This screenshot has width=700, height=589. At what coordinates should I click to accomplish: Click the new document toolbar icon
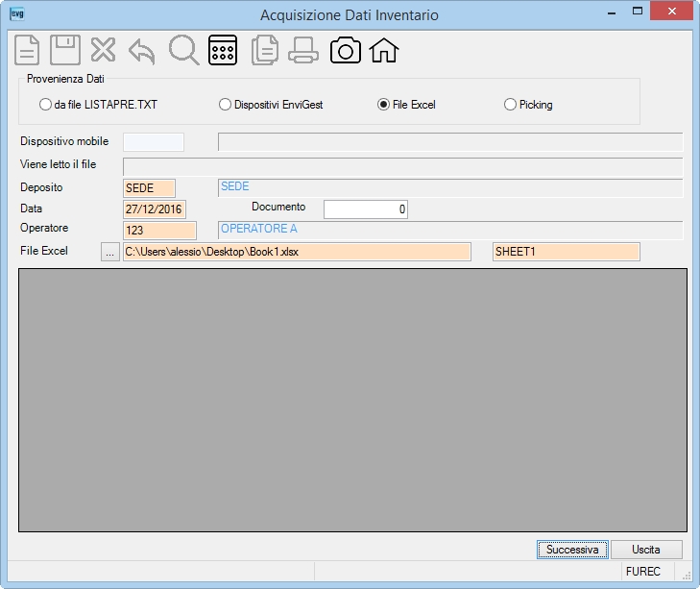tap(27, 50)
